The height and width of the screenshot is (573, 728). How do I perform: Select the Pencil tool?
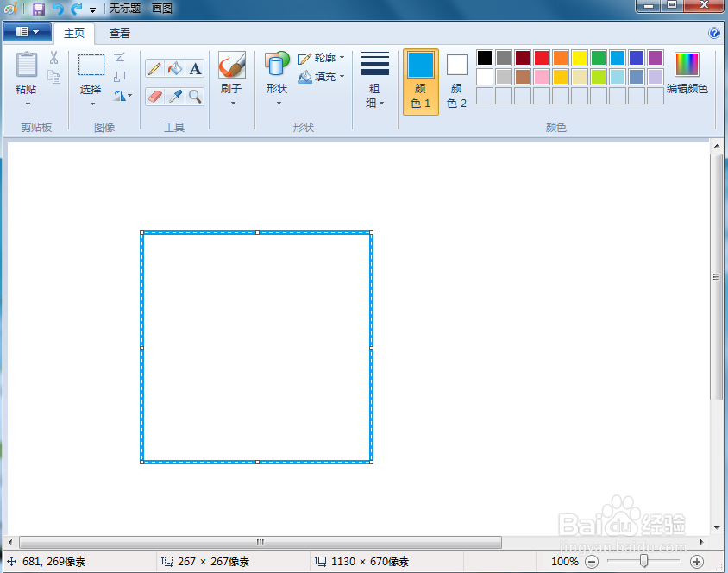(x=155, y=69)
